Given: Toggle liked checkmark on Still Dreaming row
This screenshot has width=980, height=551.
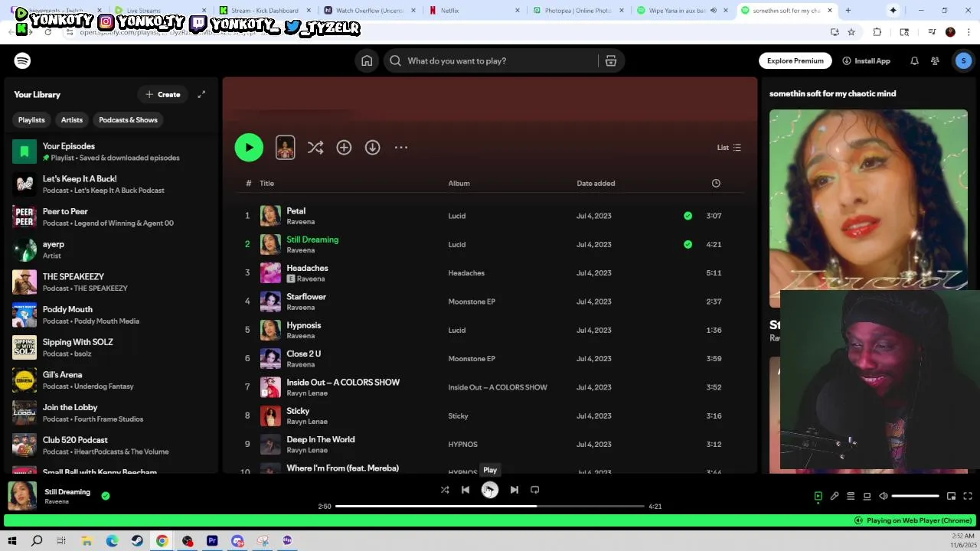Looking at the screenshot, I should (688, 244).
